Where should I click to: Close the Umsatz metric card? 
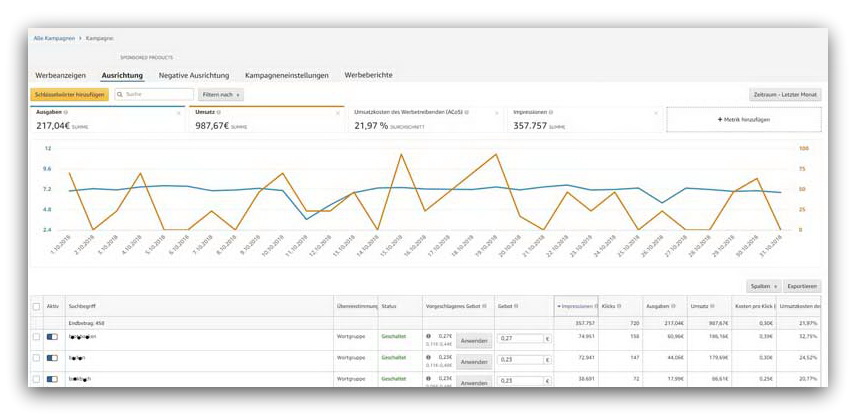[336, 113]
